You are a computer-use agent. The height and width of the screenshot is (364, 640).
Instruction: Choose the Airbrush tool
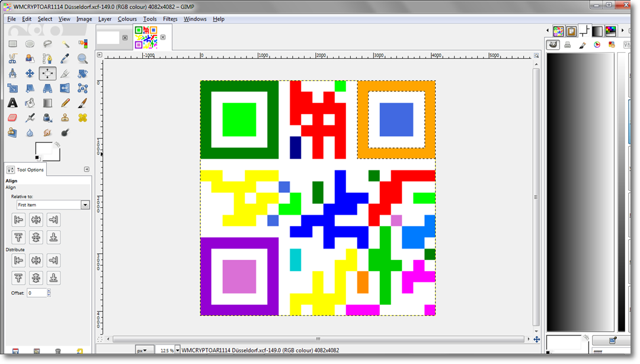30,118
